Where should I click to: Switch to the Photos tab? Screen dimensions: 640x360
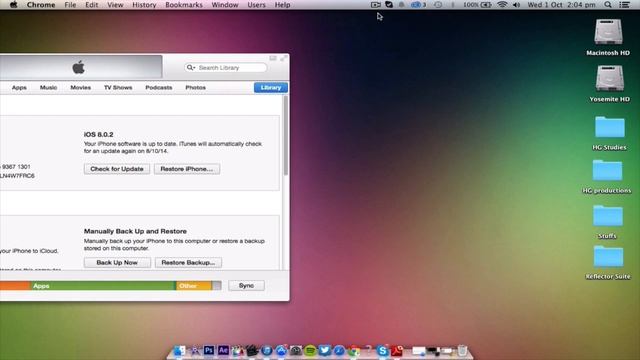[x=196, y=88]
